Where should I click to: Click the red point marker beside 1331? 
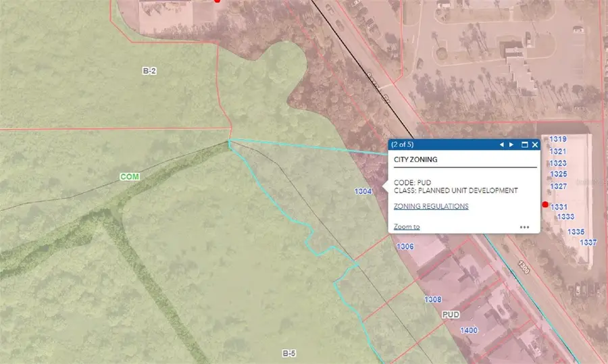pos(545,205)
